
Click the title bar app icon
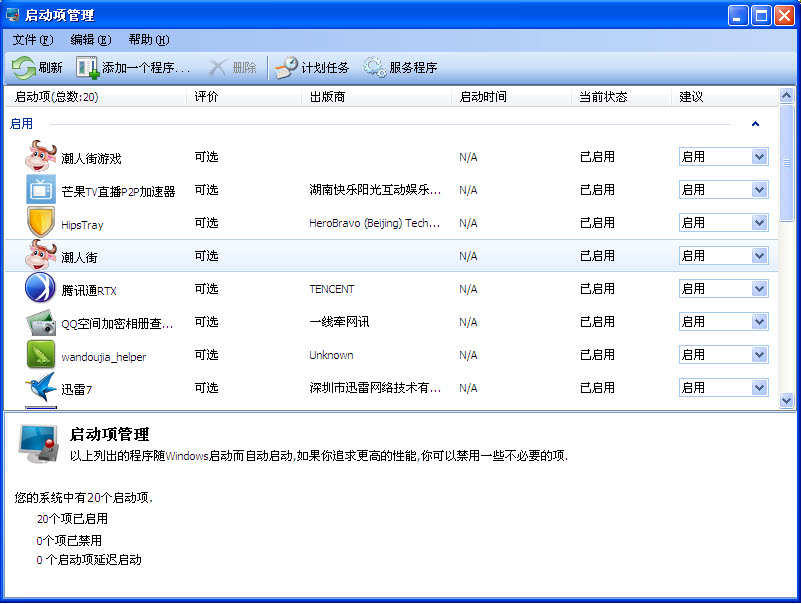(12, 15)
